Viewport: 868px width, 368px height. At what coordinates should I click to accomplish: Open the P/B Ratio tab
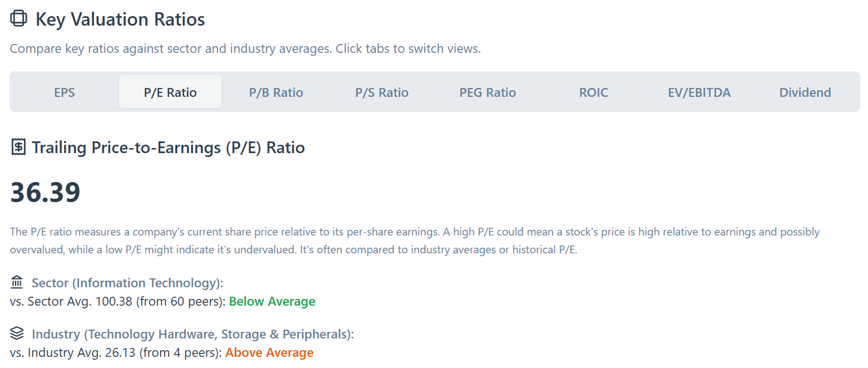tap(276, 92)
